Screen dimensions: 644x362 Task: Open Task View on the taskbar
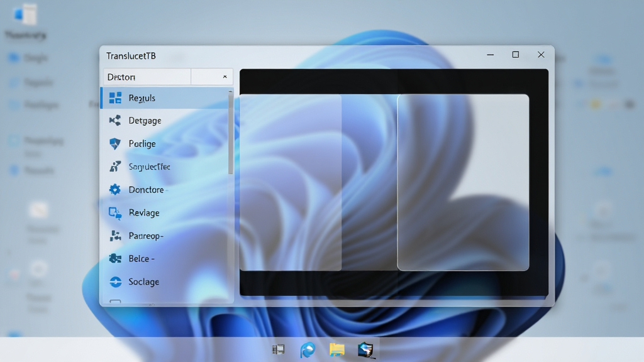coord(278,349)
